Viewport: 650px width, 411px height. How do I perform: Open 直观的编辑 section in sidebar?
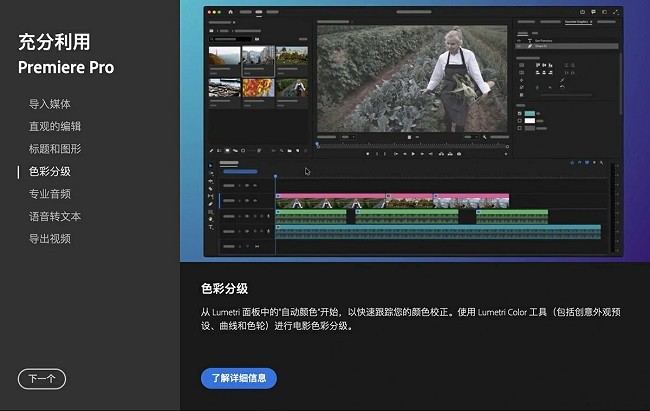coord(55,126)
